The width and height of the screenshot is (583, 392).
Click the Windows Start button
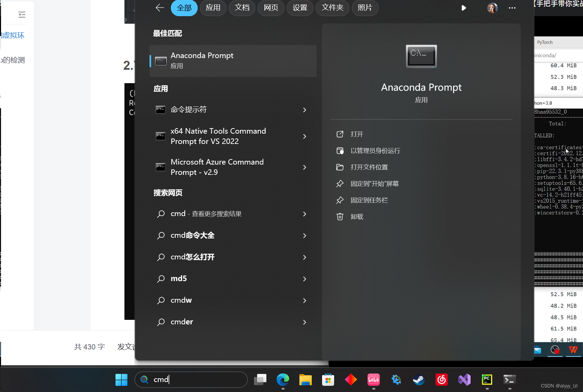(x=121, y=380)
